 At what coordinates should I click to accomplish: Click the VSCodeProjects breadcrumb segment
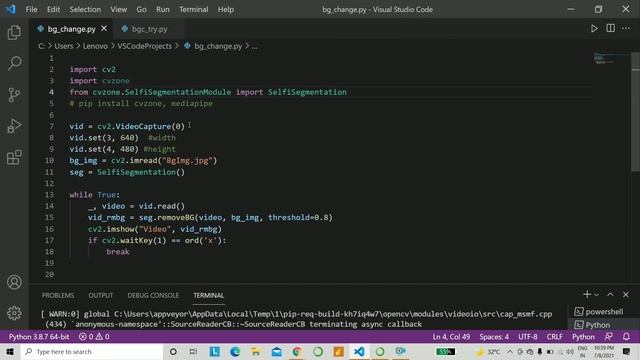(x=144, y=46)
